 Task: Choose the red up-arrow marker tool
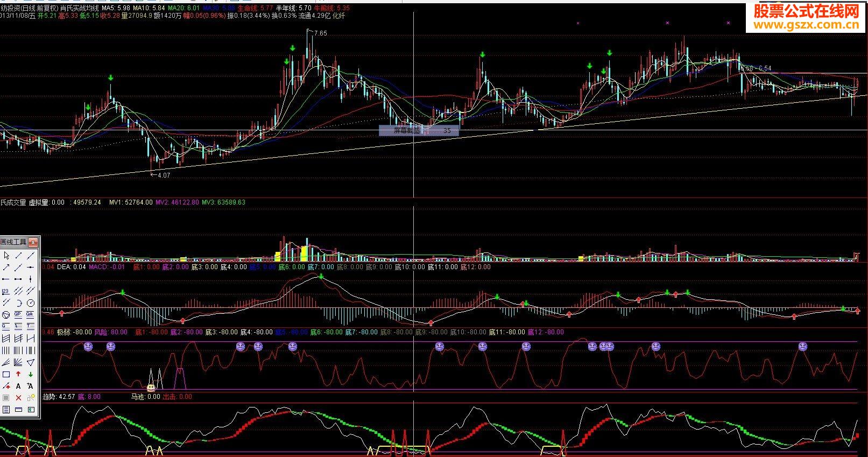18,374
